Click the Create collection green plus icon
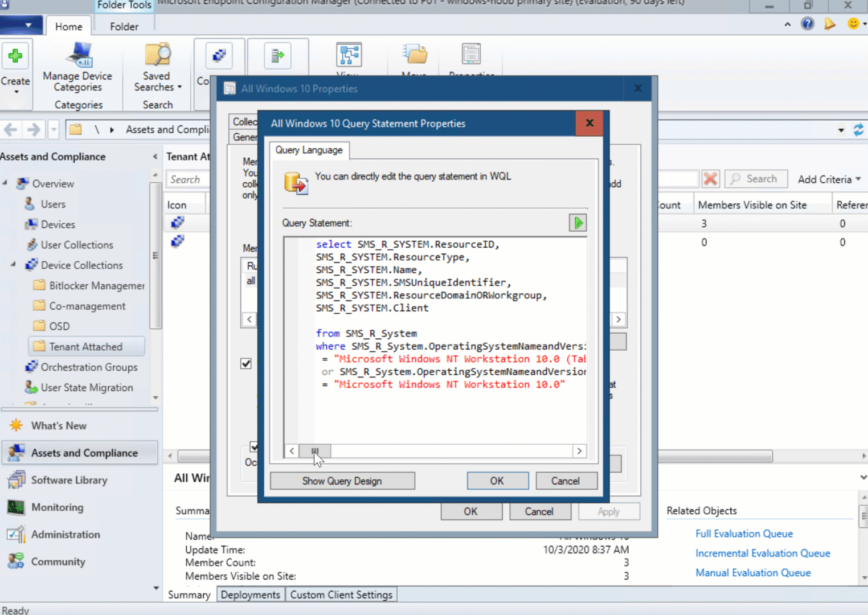The height and width of the screenshot is (615, 868). pyautogui.click(x=15, y=56)
